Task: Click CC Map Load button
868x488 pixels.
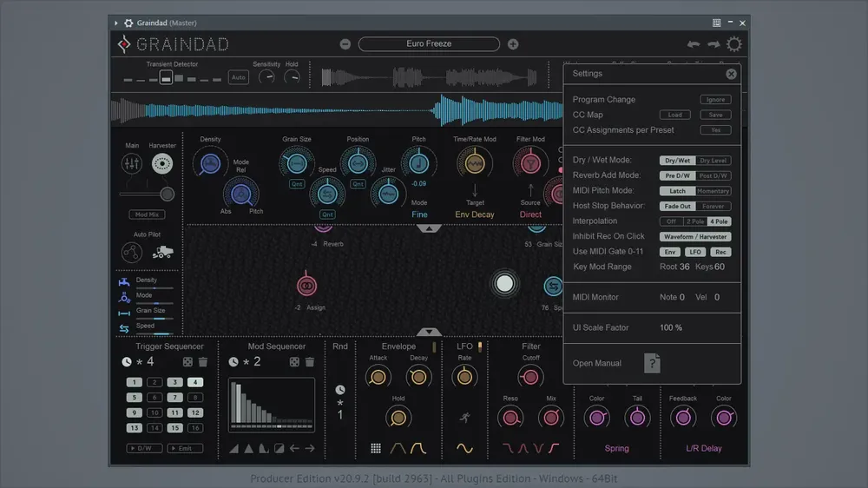Action: pos(674,115)
